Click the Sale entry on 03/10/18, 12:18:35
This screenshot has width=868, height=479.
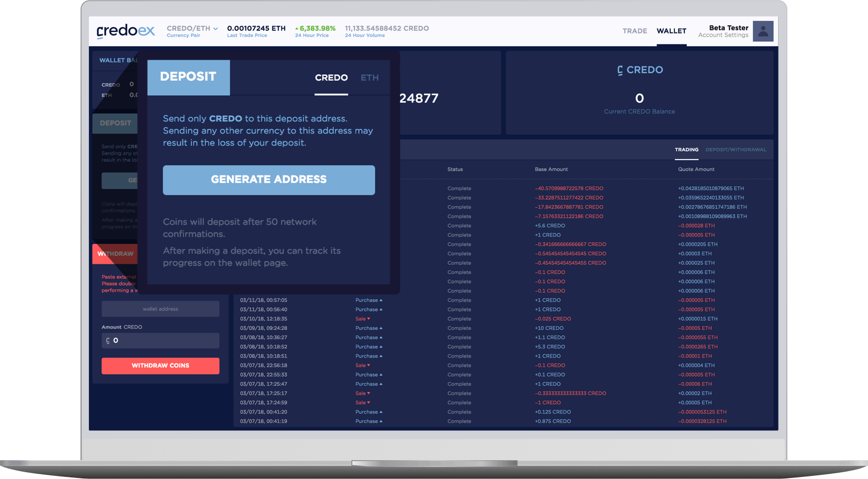tap(363, 319)
